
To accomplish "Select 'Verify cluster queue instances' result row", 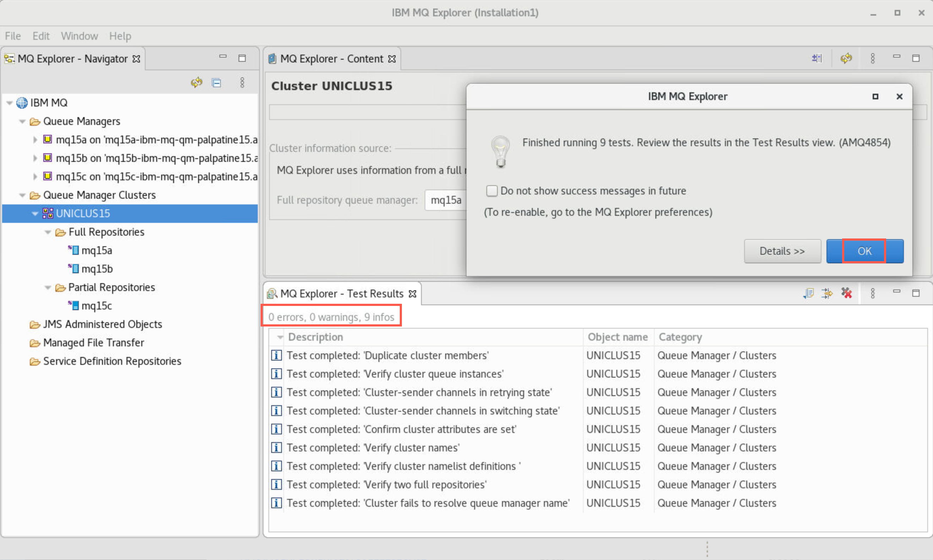I will pyautogui.click(x=598, y=374).
